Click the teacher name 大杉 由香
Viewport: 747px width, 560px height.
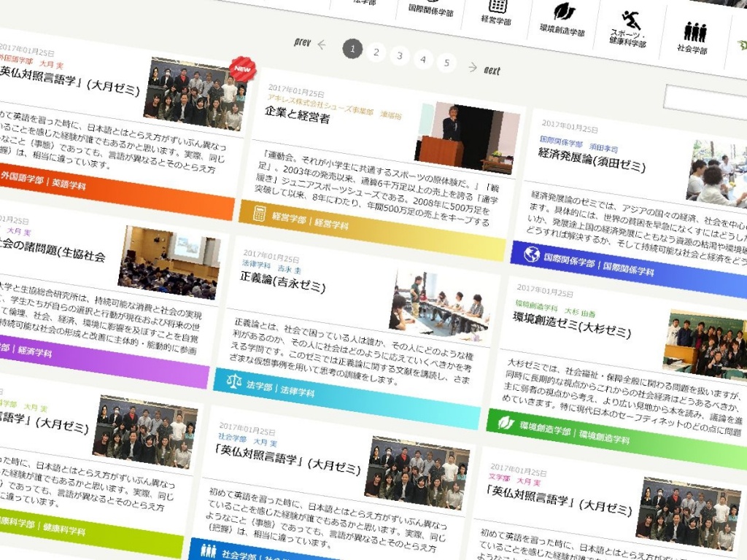[580, 312]
